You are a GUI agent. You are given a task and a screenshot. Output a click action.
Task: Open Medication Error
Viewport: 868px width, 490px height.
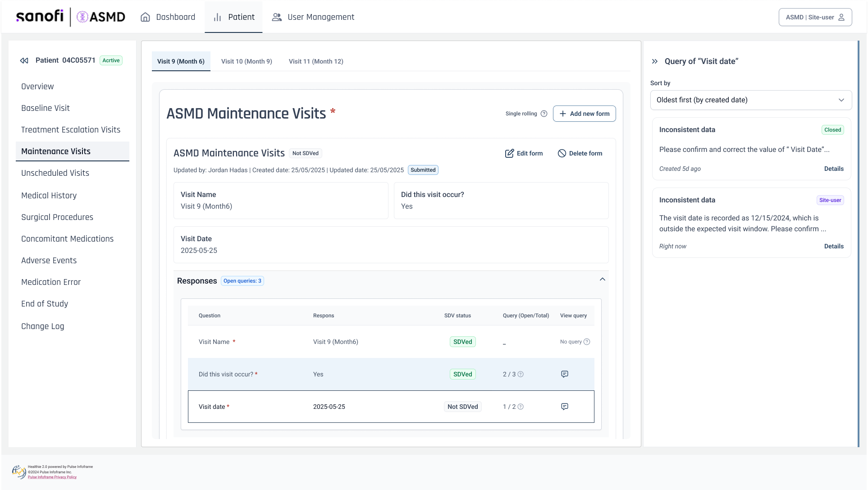[51, 282]
